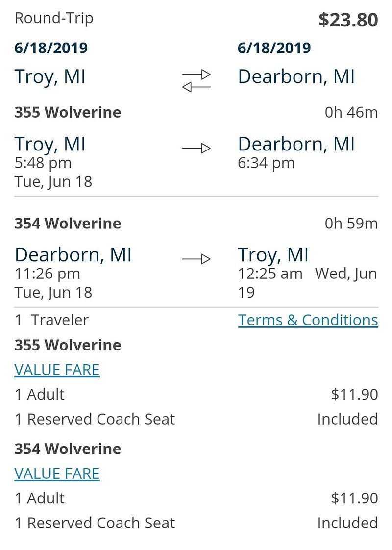The width and height of the screenshot is (392, 550).
Task: Click the large Dearborn, MI destination beside round-trip arrows
Action: point(296,77)
